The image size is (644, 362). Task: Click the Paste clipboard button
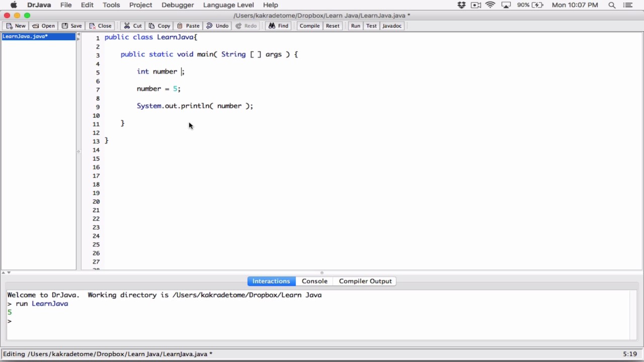tap(188, 26)
